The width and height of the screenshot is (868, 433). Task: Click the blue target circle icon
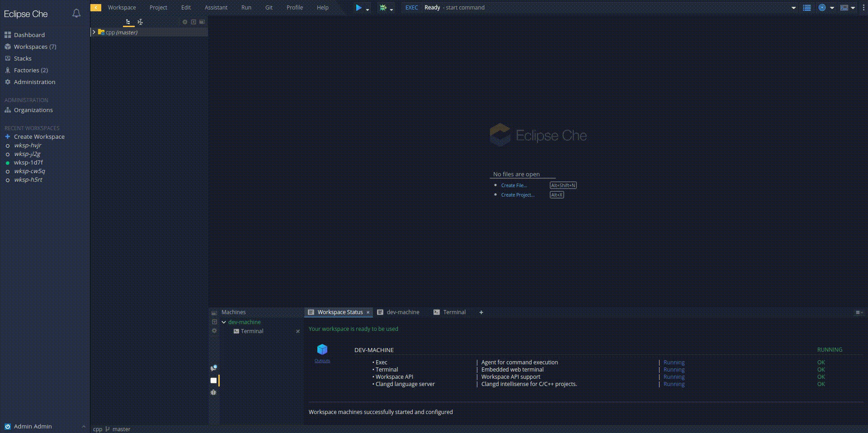822,8
